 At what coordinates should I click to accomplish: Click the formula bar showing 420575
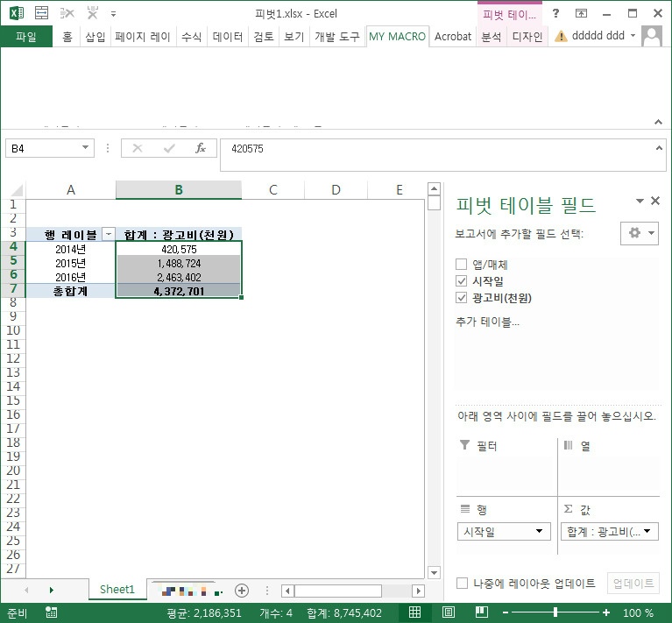pos(436,154)
